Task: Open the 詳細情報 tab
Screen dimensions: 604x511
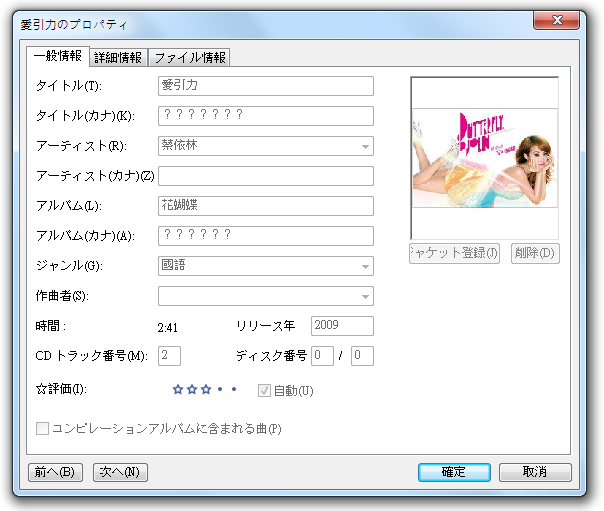Action: [118, 58]
